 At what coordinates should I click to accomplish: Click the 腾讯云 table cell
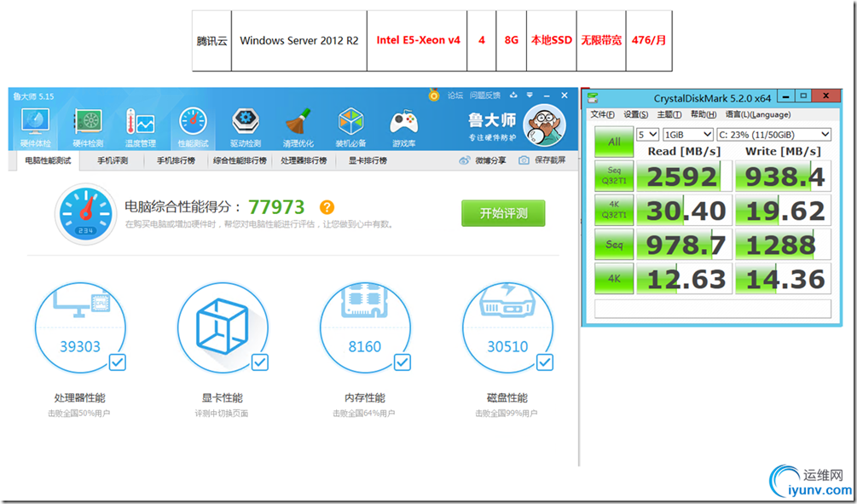(212, 40)
